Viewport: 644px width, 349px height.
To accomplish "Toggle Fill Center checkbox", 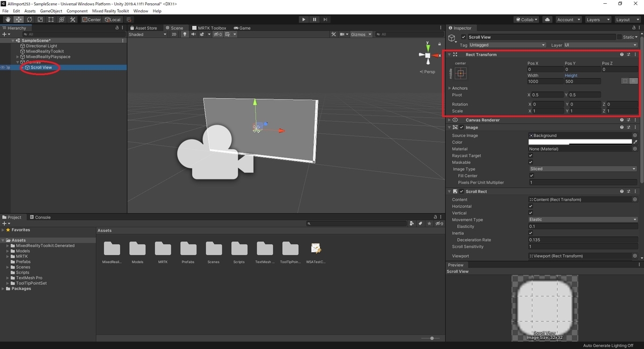I will (531, 176).
